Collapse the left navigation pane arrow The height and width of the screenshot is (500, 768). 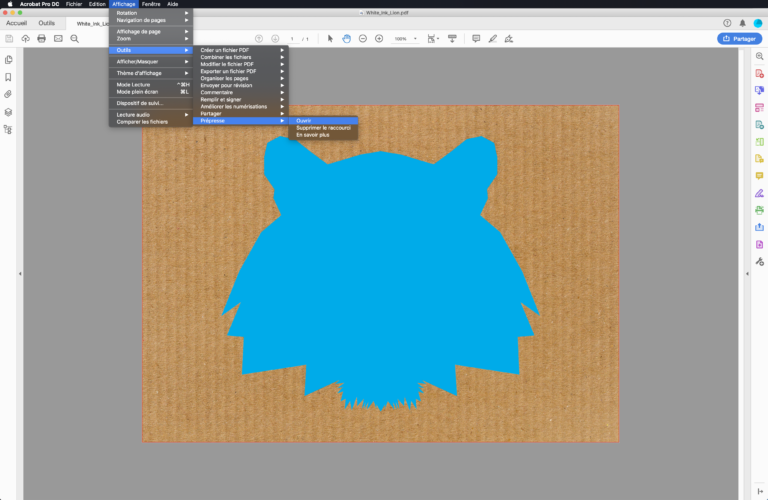coord(20,274)
